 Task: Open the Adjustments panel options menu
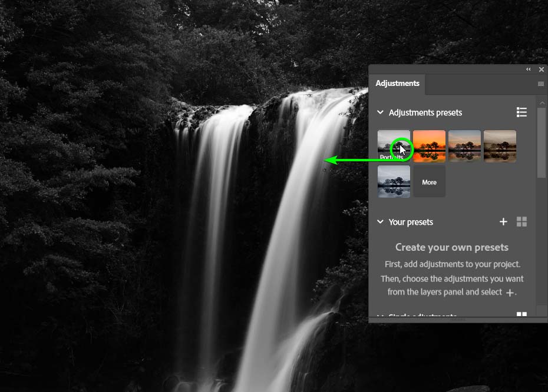(x=541, y=84)
